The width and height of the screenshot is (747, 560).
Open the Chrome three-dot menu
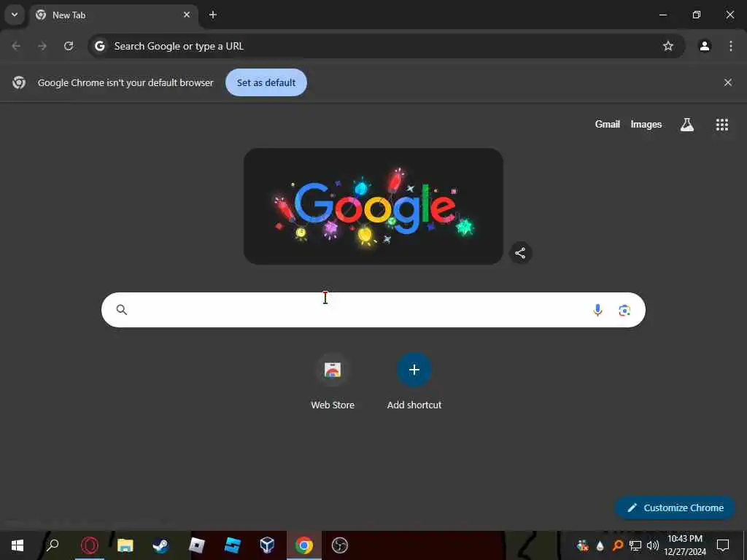coord(731,46)
